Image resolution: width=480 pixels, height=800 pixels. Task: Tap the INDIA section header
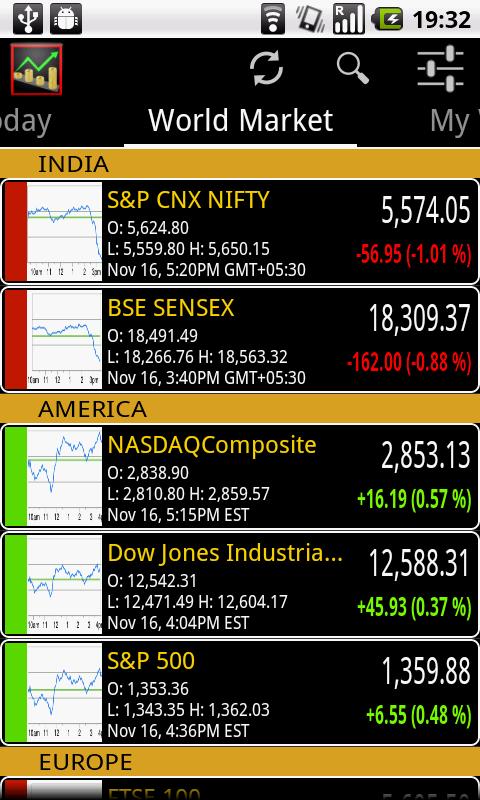(x=240, y=164)
